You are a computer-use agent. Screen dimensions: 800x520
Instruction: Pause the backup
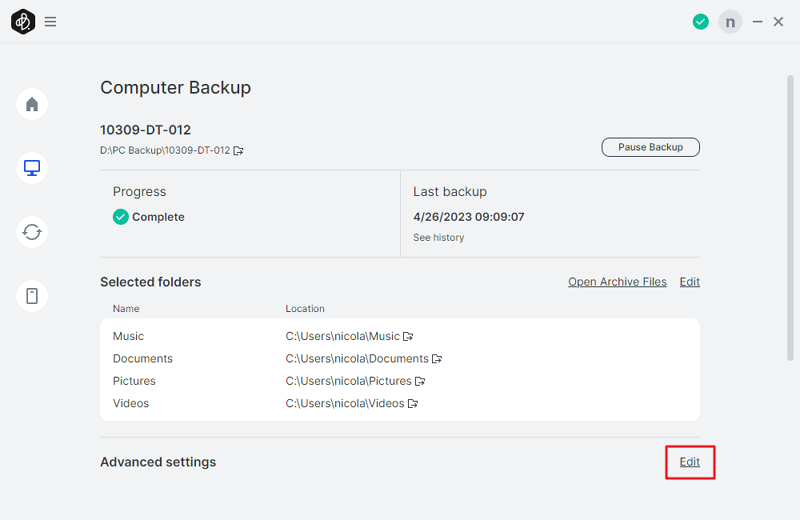click(651, 147)
